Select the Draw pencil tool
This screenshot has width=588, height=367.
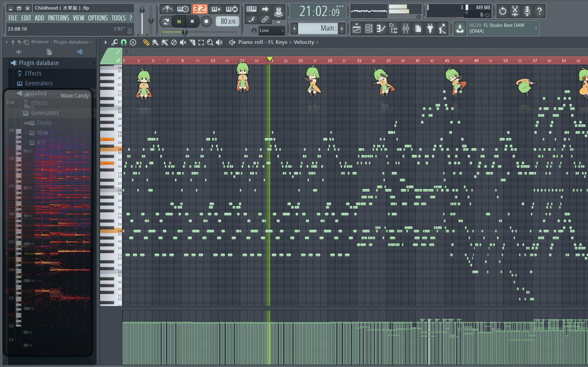coord(146,42)
